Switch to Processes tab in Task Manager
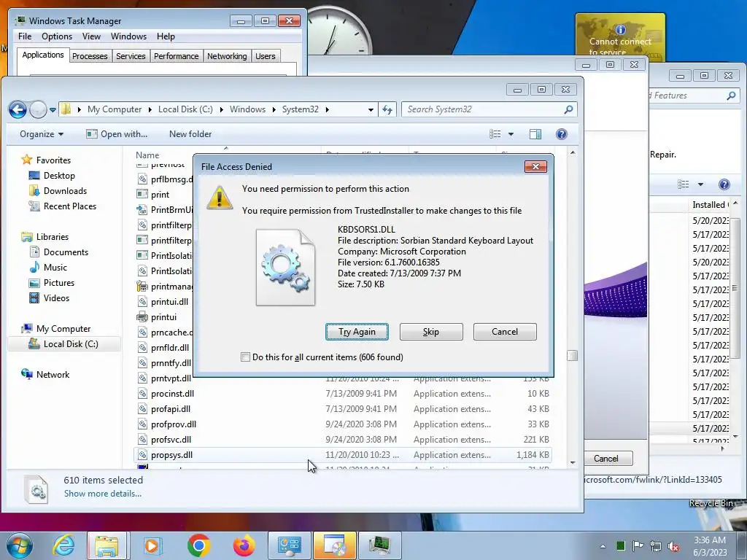Screen dimensions: 747x560 90,56
